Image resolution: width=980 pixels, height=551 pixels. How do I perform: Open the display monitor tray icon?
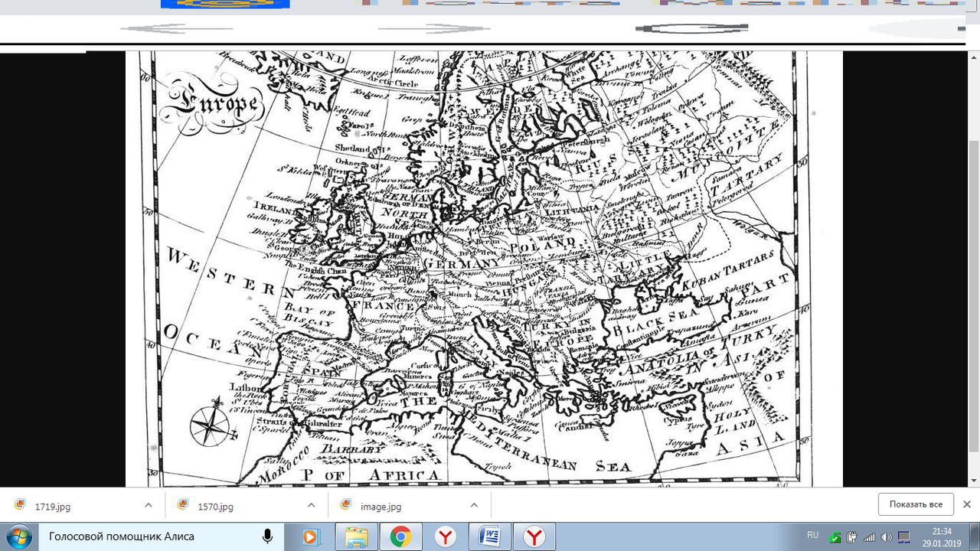point(904,537)
